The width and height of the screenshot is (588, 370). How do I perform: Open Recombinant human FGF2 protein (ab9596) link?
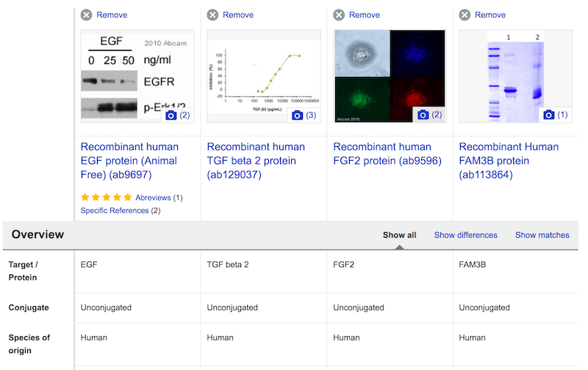coord(387,153)
